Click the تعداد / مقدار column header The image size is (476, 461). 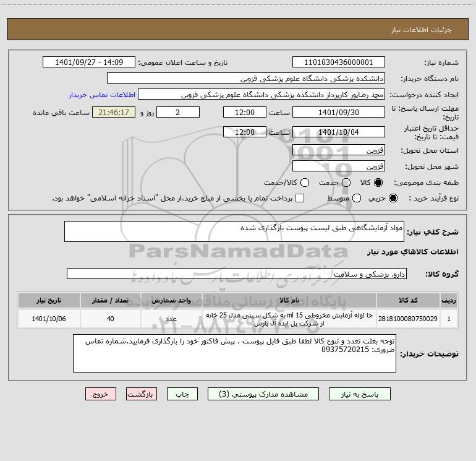coord(111,300)
